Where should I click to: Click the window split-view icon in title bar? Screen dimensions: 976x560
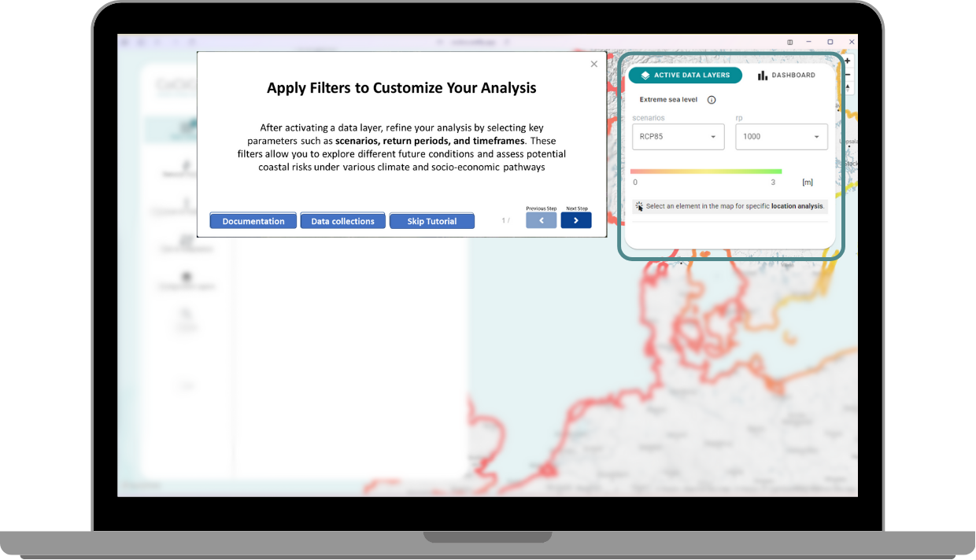(790, 42)
